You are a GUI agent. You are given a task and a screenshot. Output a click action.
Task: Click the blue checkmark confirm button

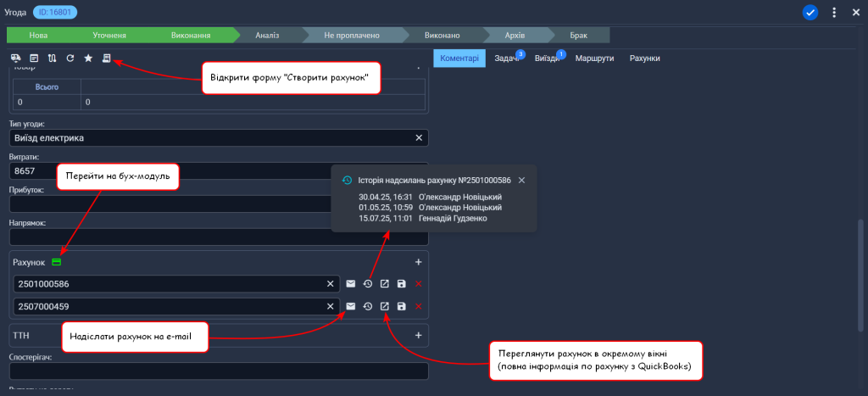click(810, 12)
